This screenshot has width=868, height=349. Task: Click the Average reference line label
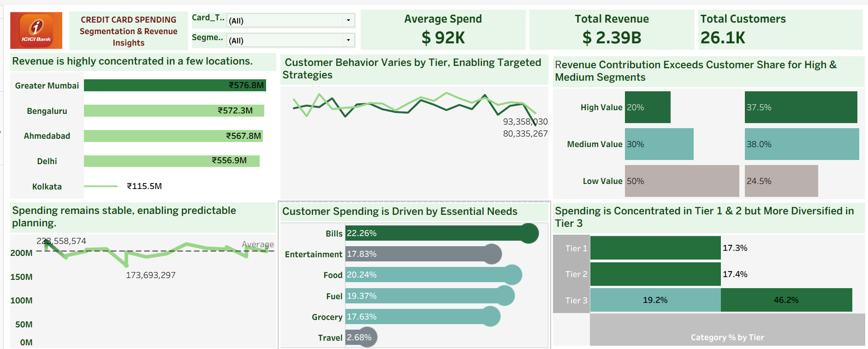pos(258,244)
